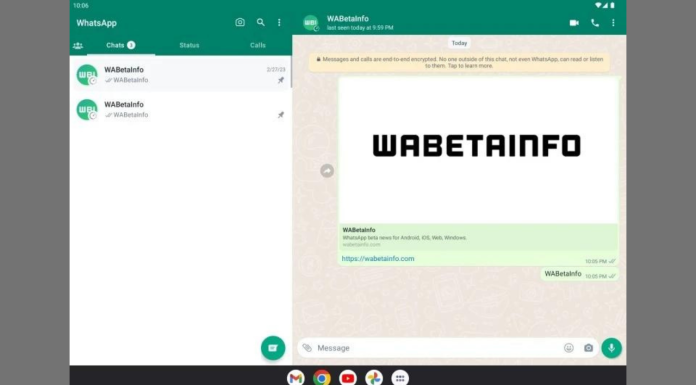This screenshot has height=385, width=696.
Task: Click the attachment paperclip icon
Action: [307, 348]
